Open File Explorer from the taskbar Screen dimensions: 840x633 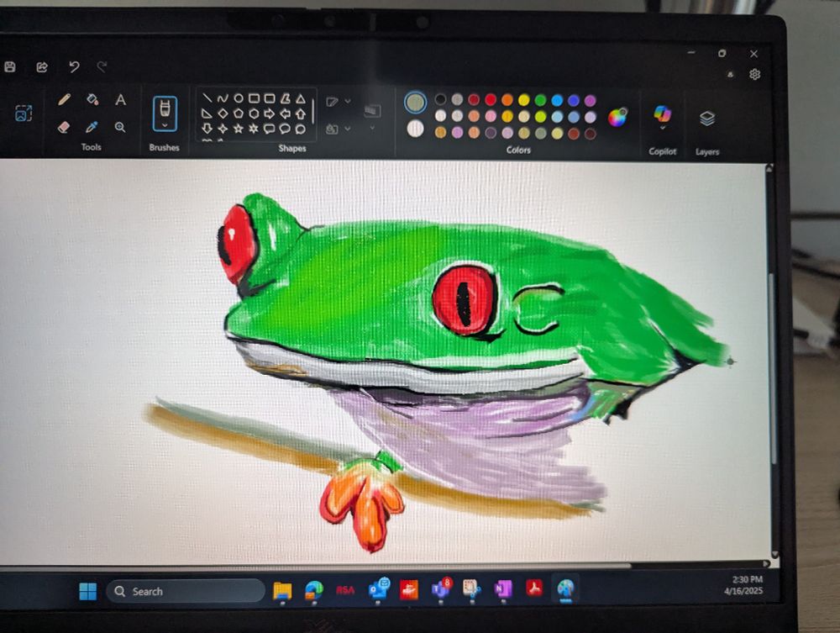282,591
